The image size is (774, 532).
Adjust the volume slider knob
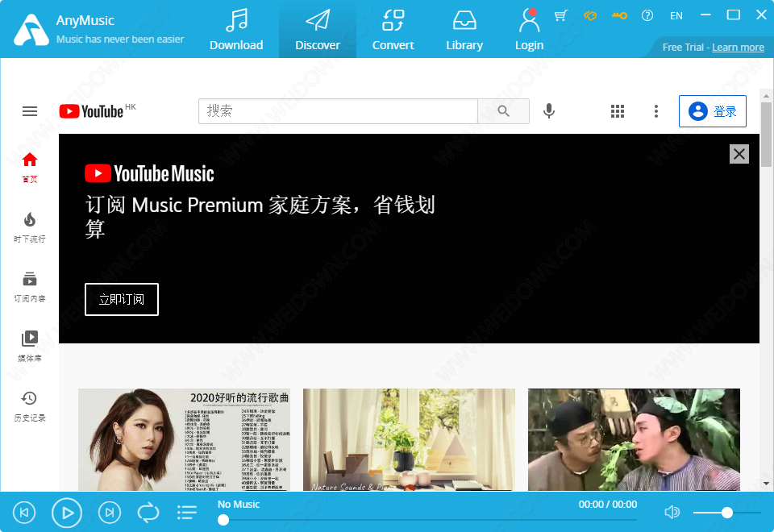point(726,513)
